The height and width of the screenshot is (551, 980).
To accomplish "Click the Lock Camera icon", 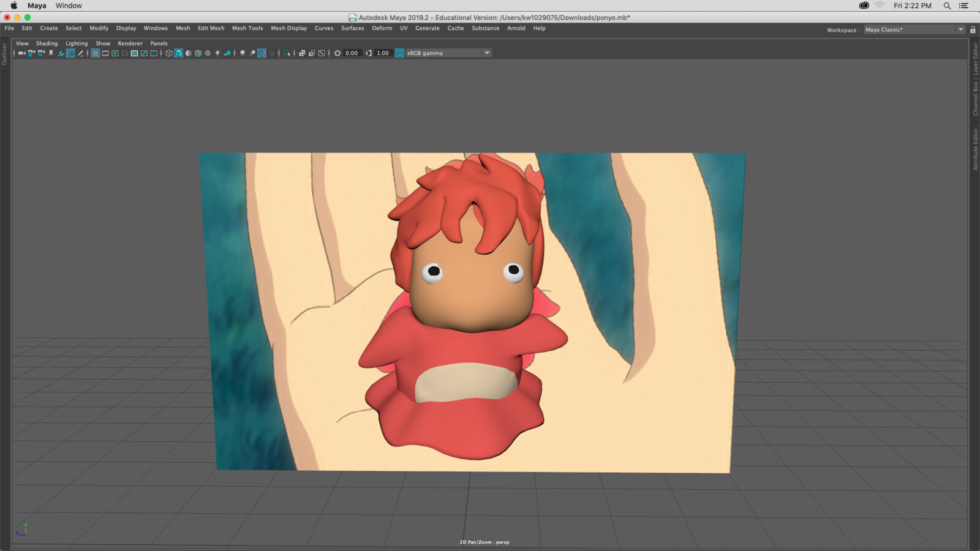I will 31,53.
